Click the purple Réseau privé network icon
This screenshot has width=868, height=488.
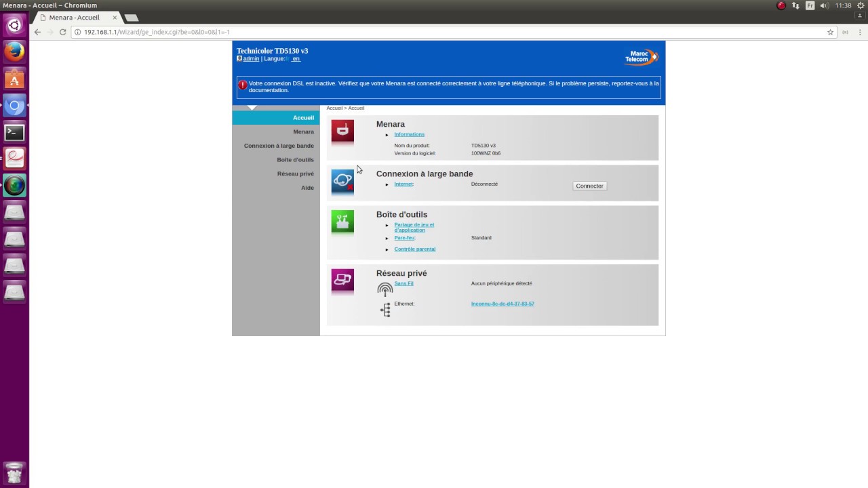click(x=342, y=281)
